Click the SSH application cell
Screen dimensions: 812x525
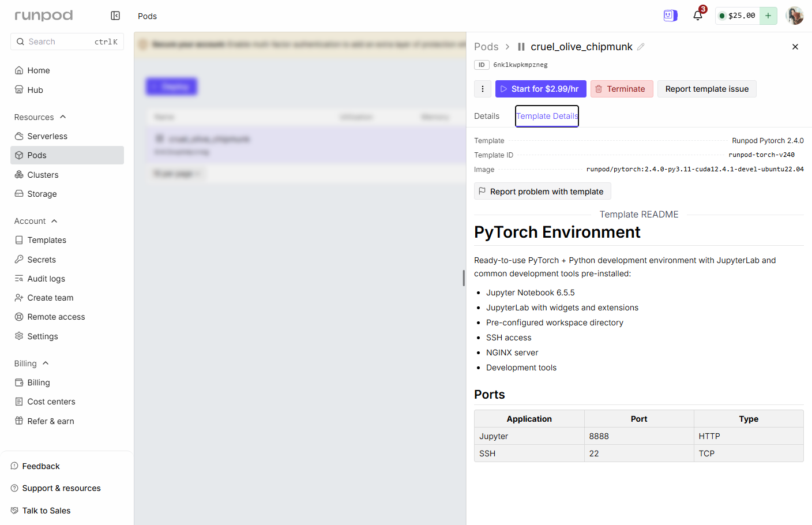pos(529,453)
